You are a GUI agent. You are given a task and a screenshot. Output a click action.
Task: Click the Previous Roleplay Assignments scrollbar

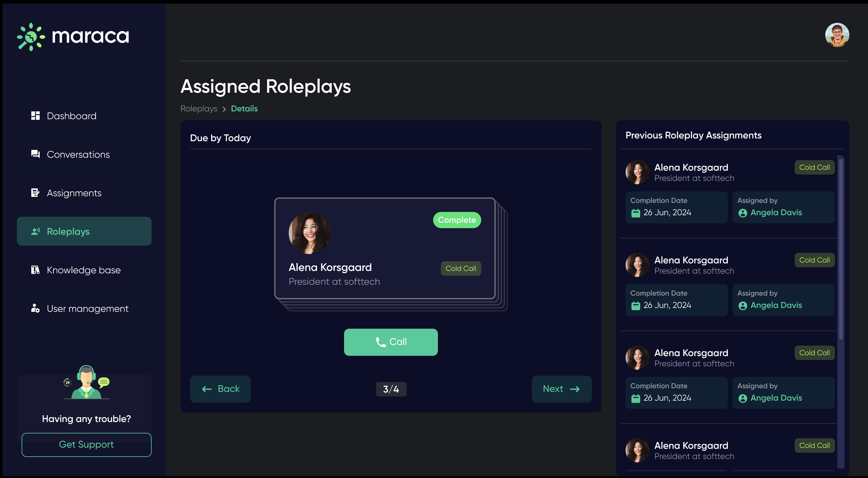841,250
